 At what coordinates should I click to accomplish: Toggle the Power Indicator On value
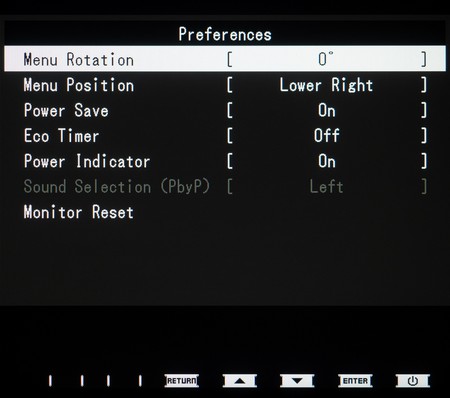click(x=327, y=161)
